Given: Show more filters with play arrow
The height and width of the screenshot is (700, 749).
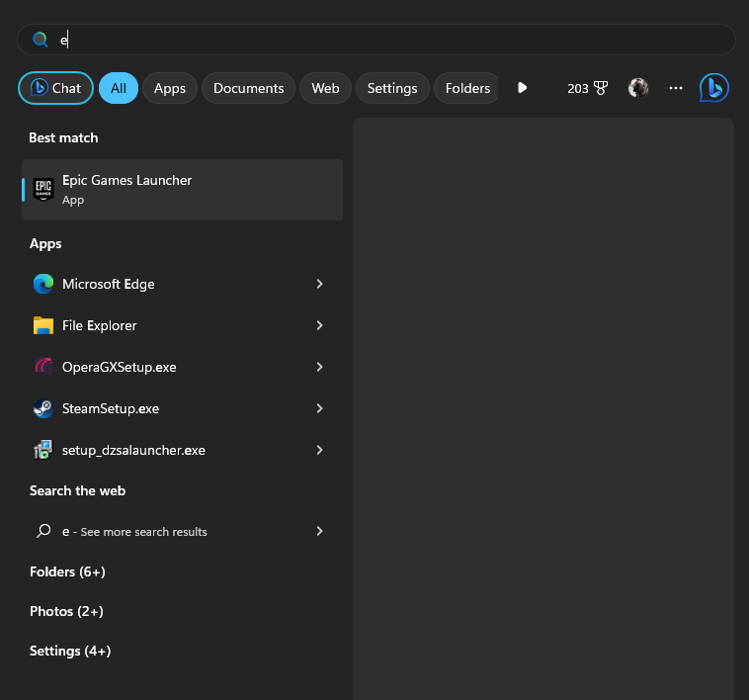Looking at the screenshot, I should [x=522, y=88].
